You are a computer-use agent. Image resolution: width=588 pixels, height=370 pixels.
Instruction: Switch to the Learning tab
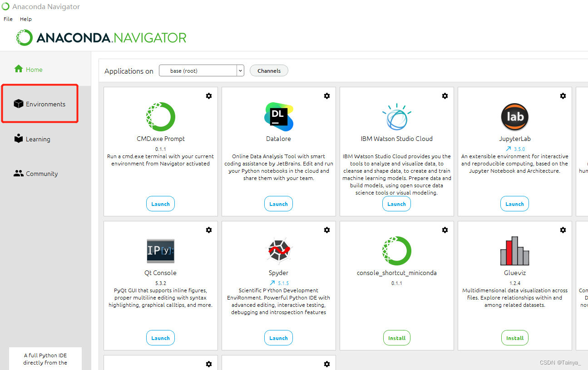click(45, 139)
